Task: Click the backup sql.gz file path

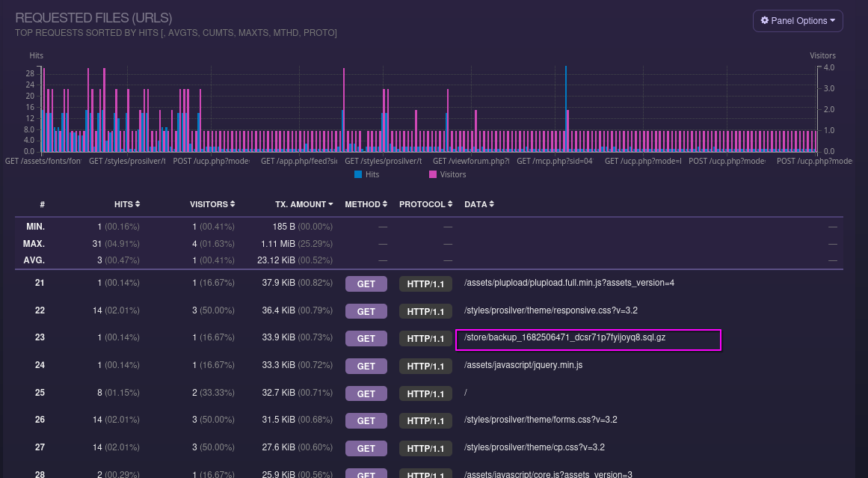Action: click(x=564, y=338)
